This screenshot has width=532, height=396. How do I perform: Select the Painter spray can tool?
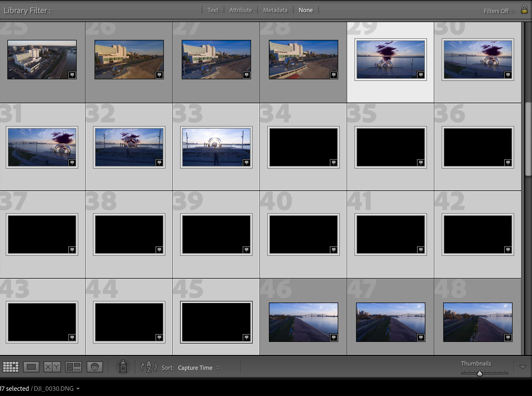pyautogui.click(x=123, y=367)
